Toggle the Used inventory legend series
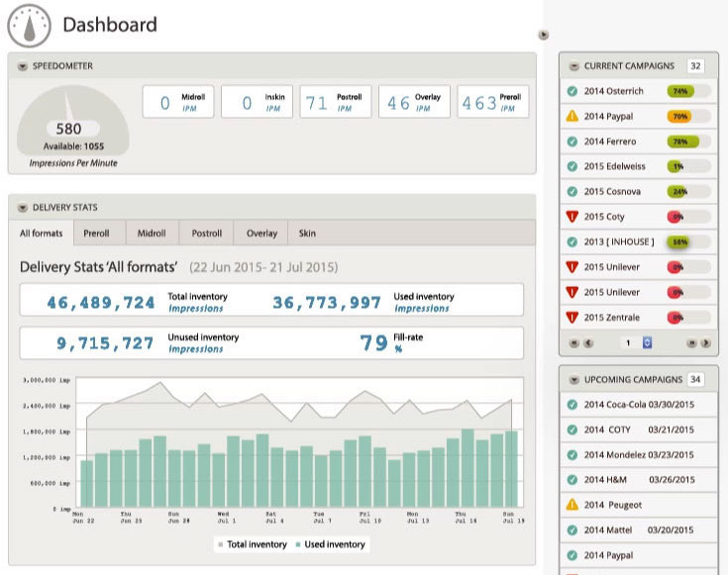The height and width of the screenshot is (575, 728). click(x=329, y=544)
